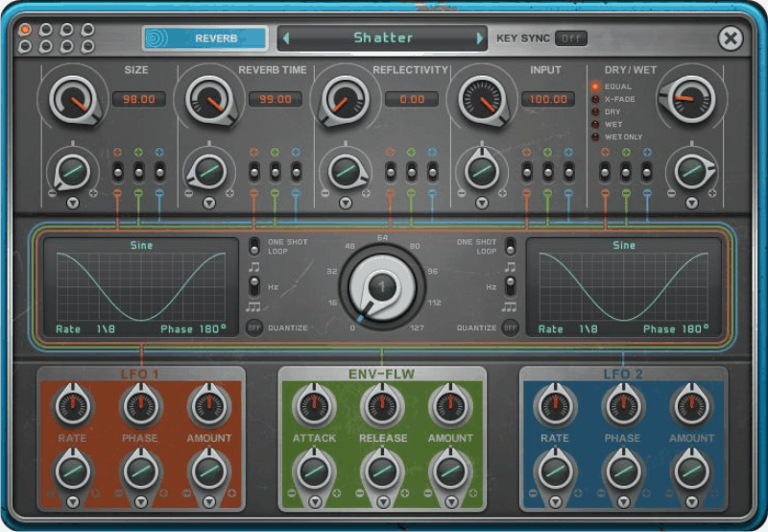Flip the left One Shot / Loop switch
The image size is (768, 532).
click(254, 246)
